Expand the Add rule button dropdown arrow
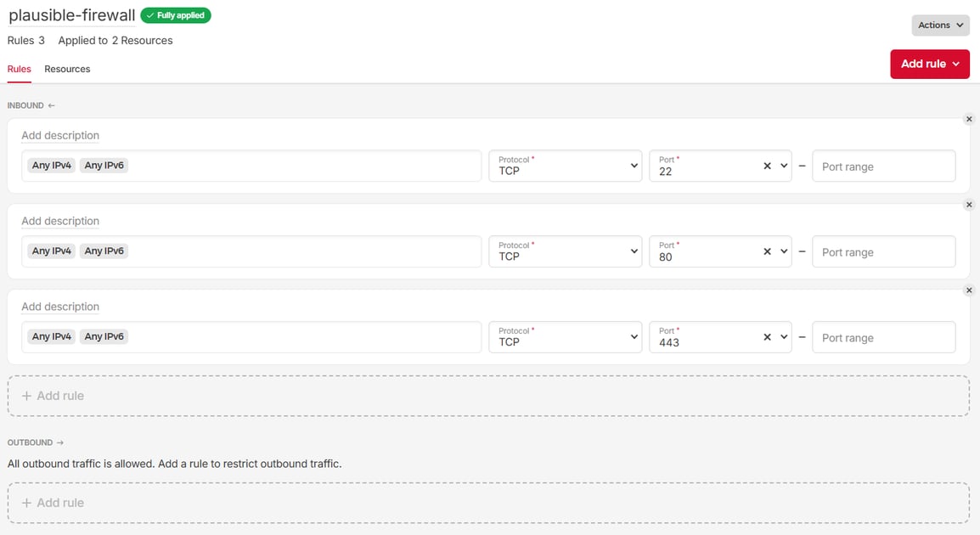The width and height of the screenshot is (980, 535). coord(955,64)
